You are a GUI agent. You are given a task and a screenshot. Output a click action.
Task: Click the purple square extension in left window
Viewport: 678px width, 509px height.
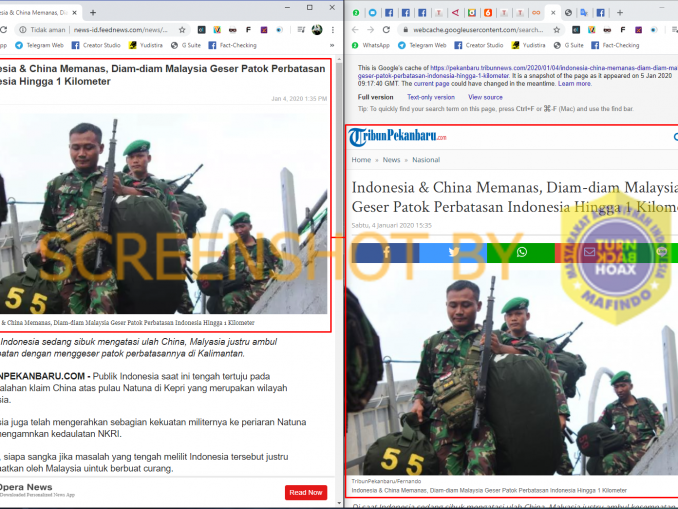point(264,30)
